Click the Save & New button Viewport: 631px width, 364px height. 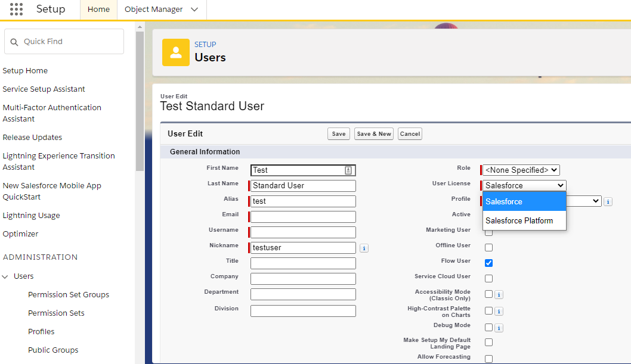pyautogui.click(x=374, y=134)
